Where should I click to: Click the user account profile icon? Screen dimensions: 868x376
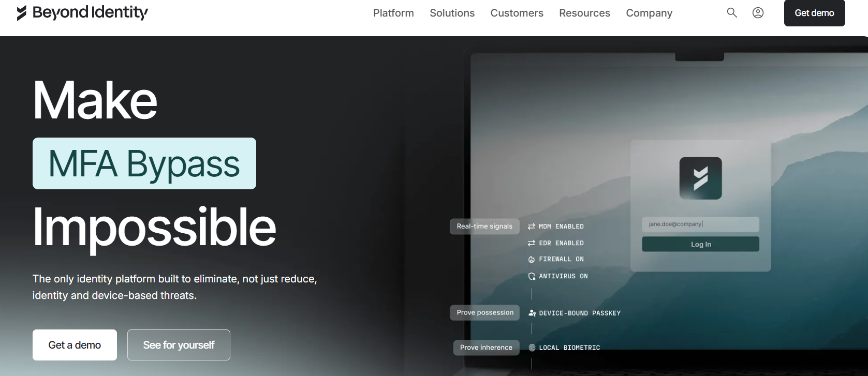(x=758, y=13)
